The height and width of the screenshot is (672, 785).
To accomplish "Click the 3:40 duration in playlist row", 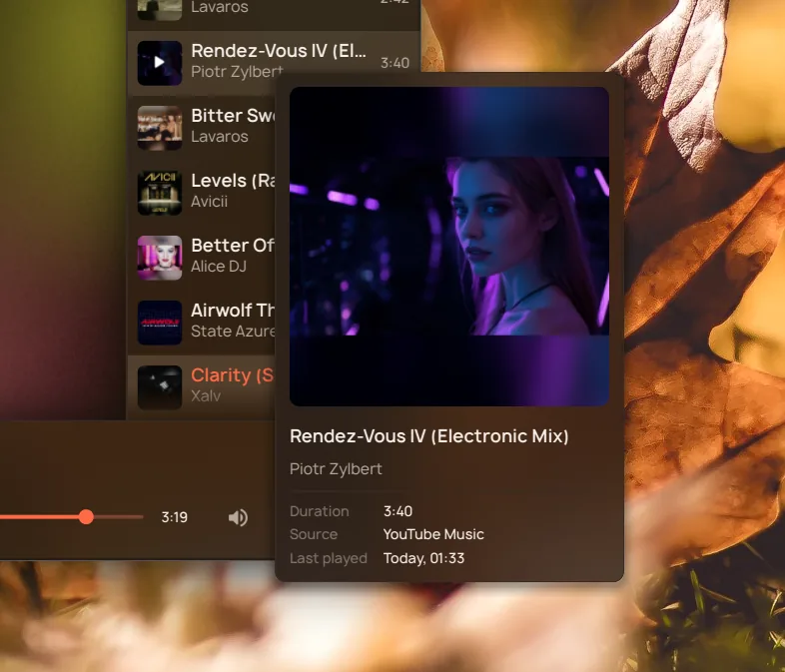I will tap(395, 63).
